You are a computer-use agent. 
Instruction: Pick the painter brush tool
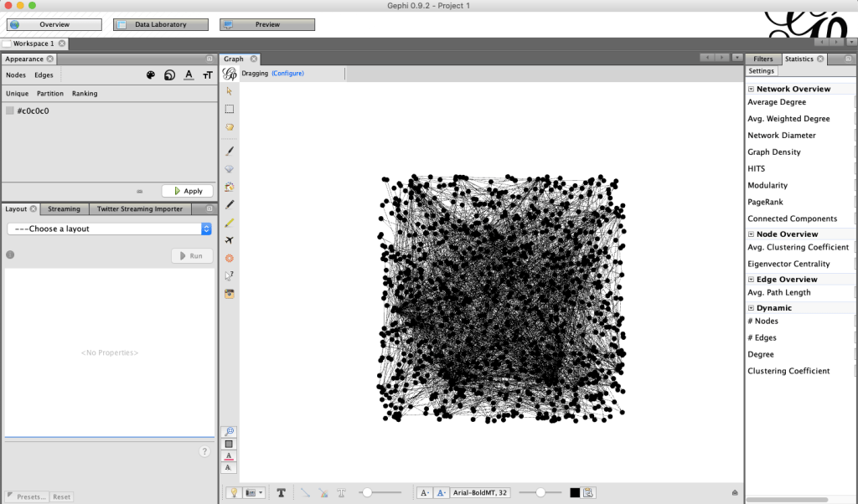230,151
